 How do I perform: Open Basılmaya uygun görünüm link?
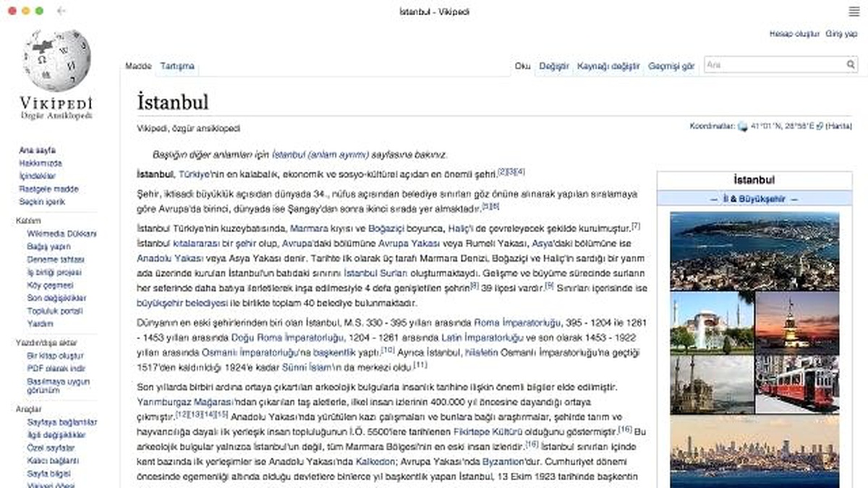coord(59,386)
